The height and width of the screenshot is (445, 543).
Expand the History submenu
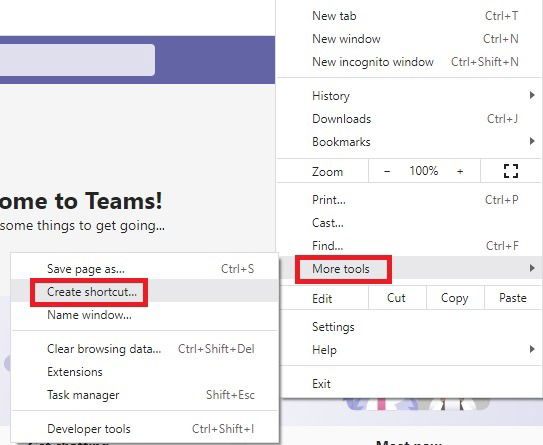[x=409, y=96]
